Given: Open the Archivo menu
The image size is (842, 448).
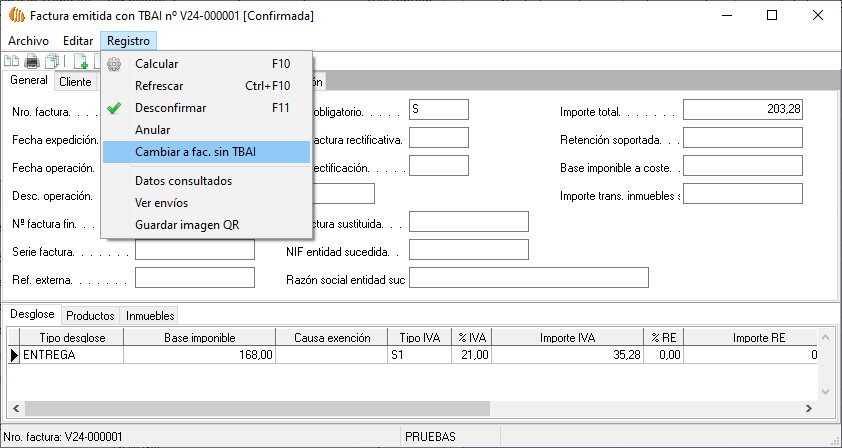Looking at the screenshot, I should (28, 40).
